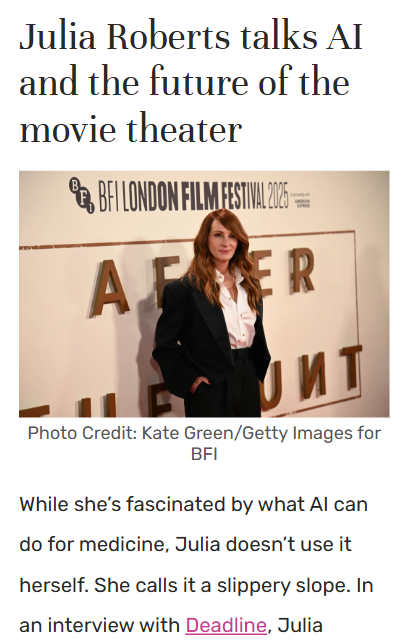402x644 pixels.
Task: Click the BFI circular logo in the photo
Action: (81, 195)
